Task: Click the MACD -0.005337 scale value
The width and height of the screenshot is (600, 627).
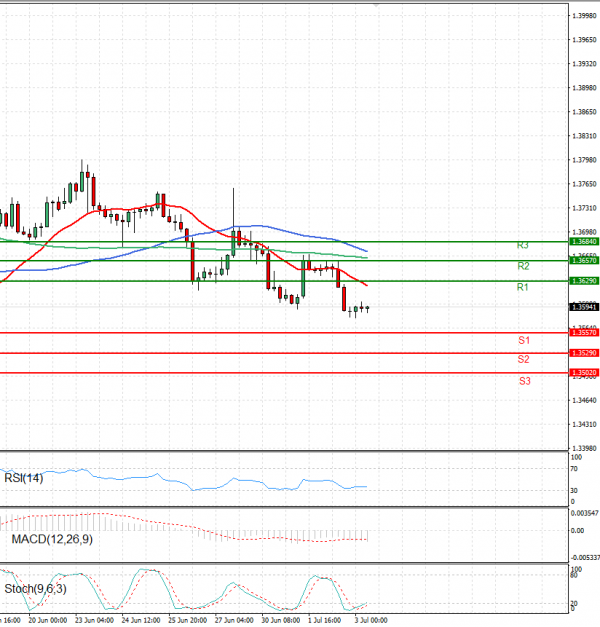Action: point(585,557)
